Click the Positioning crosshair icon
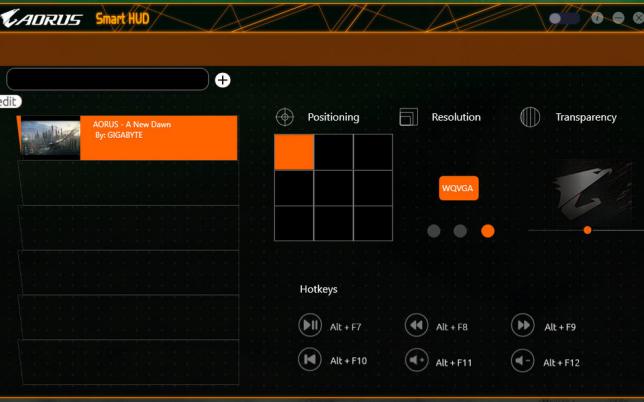Screen dimensions: 644x402 (285, 117)
